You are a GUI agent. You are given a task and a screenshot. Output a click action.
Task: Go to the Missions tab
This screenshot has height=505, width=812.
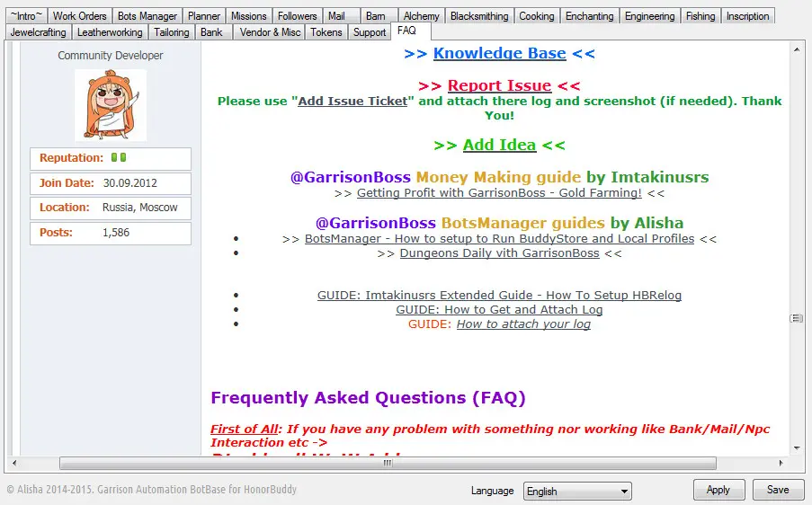pyautogui.click(x=248, y=16)
